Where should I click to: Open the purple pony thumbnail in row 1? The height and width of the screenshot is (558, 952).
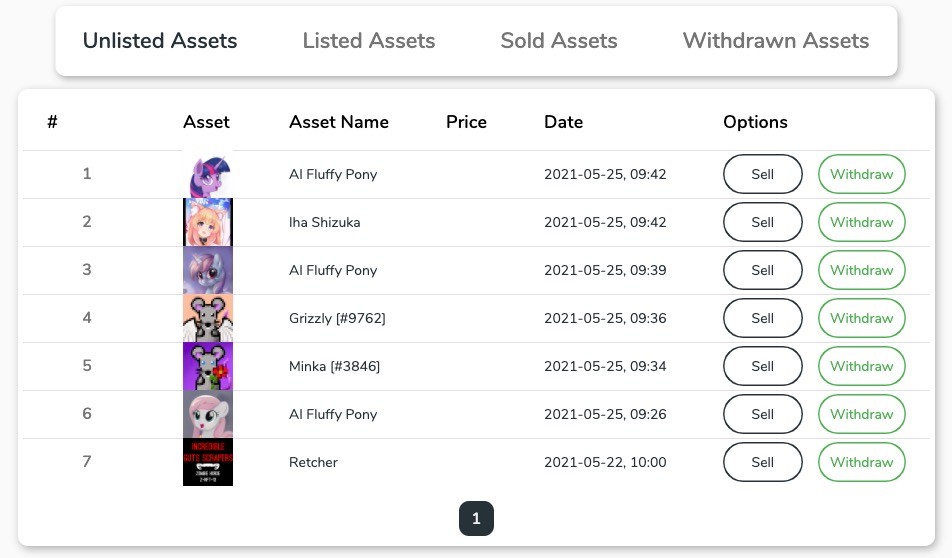(208, 174)
